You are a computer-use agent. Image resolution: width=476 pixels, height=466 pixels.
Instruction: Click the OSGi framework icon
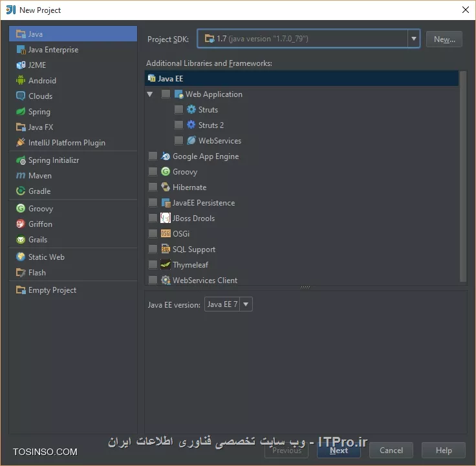166,233
